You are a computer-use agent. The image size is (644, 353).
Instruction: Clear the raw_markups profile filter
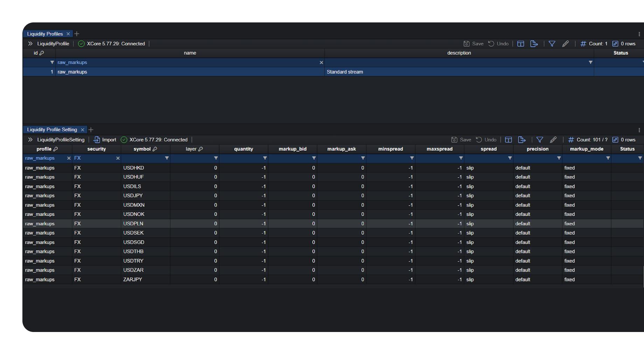(x=69, y=158)
